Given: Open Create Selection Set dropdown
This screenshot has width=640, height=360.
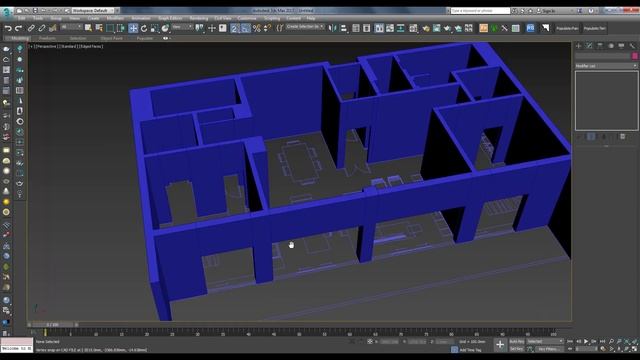Looking at the screenshot, I should (x=305, y=27).
